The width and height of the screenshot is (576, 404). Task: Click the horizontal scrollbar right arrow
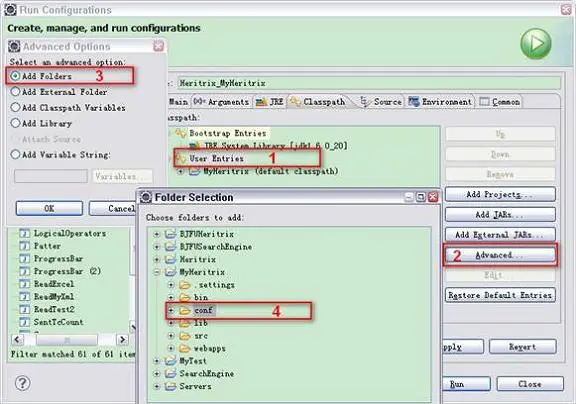(x=122, y=340)
